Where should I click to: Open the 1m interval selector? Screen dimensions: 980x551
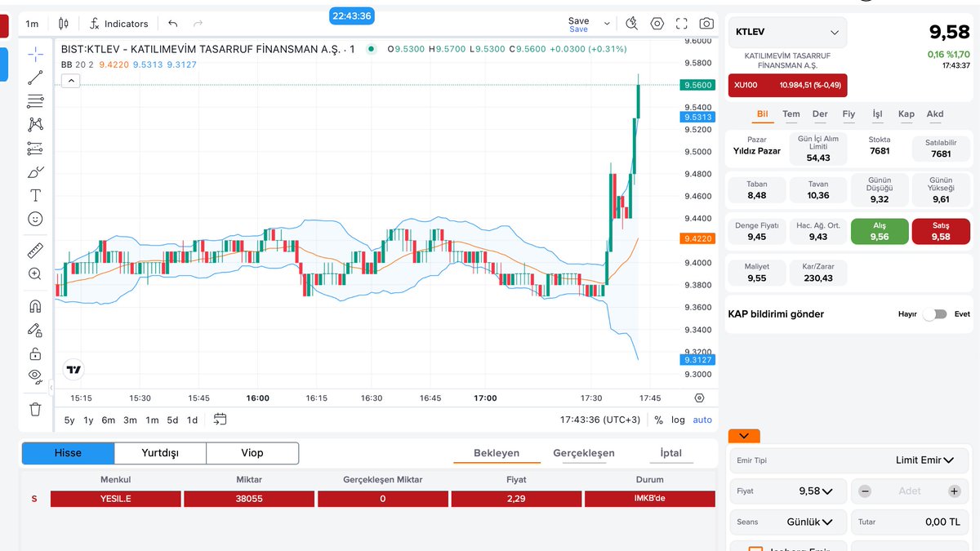tap(32, 24)
